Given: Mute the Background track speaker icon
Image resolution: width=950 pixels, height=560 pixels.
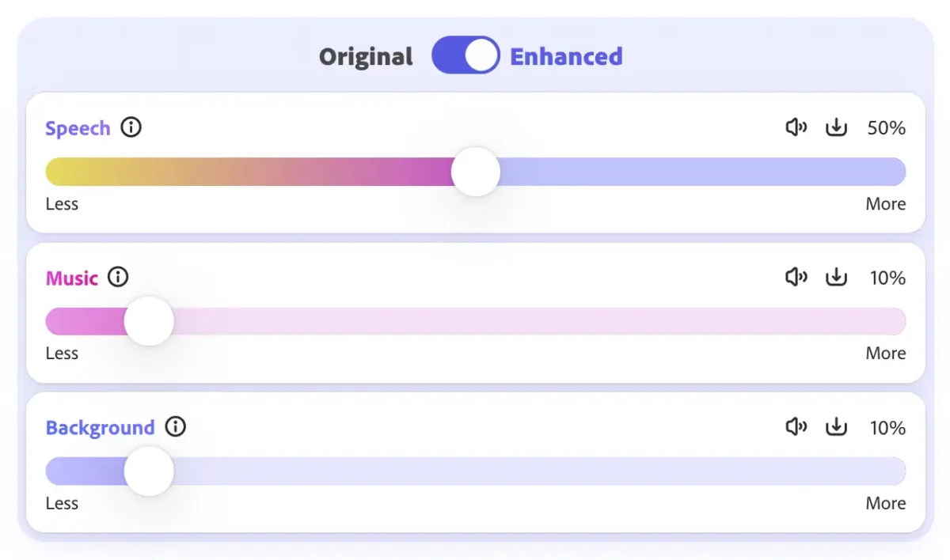Looking at the screenshot, I should click(796, 427).
